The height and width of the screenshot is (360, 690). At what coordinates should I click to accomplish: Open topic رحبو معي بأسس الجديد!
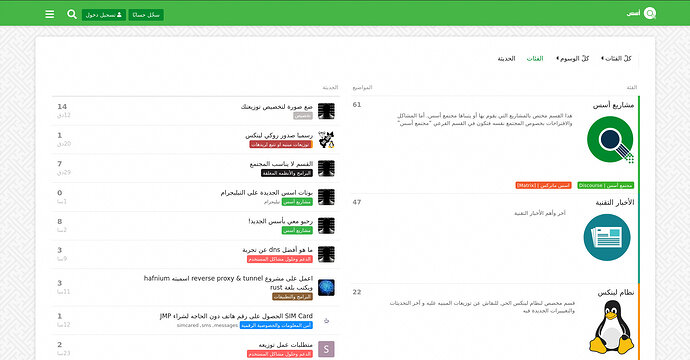[281, 221]
